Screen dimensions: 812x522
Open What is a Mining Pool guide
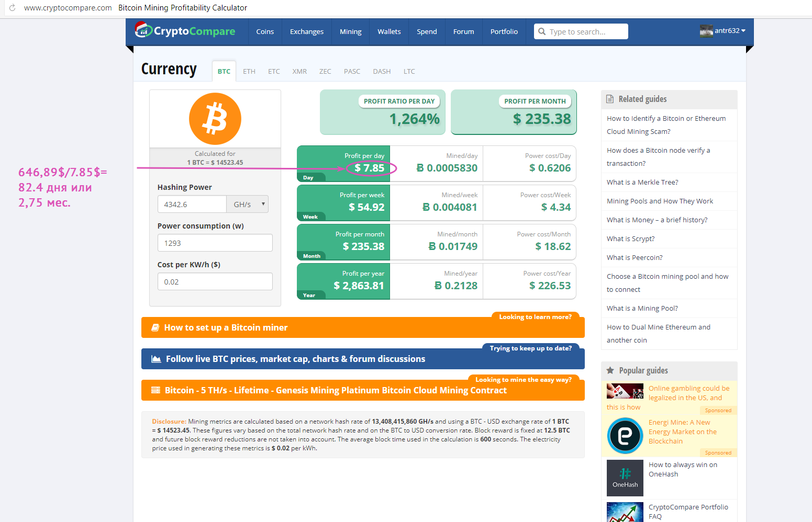[x=642, y=308]
